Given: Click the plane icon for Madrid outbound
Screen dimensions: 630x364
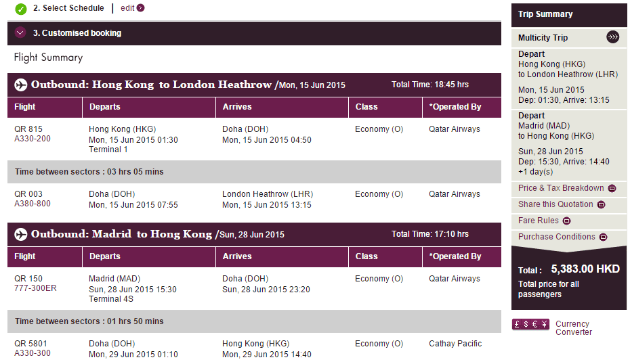Looking at the screenshot, I should click(x=20, y=234).
